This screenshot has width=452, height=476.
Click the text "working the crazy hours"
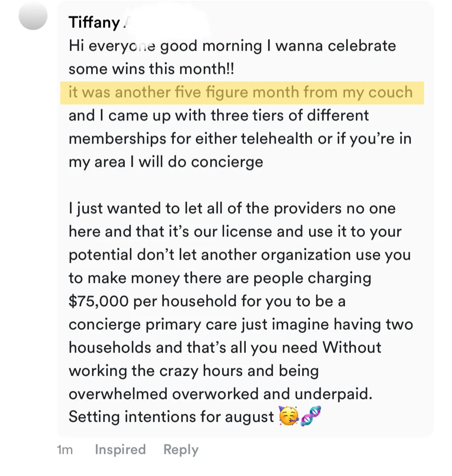coord(156,371)
